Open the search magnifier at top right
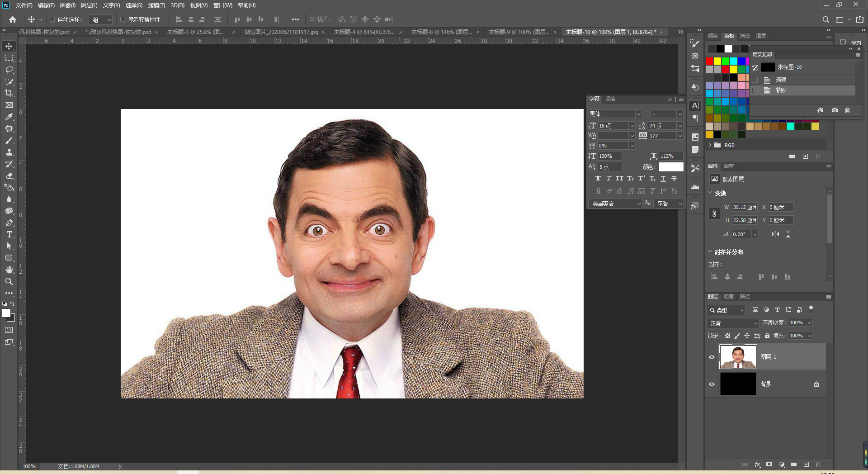This screenshot has width=868, height=474. click(x=826, y=19)
